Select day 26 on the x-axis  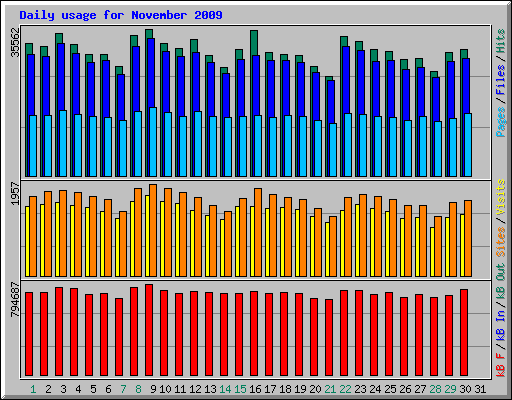pos(405,389)
